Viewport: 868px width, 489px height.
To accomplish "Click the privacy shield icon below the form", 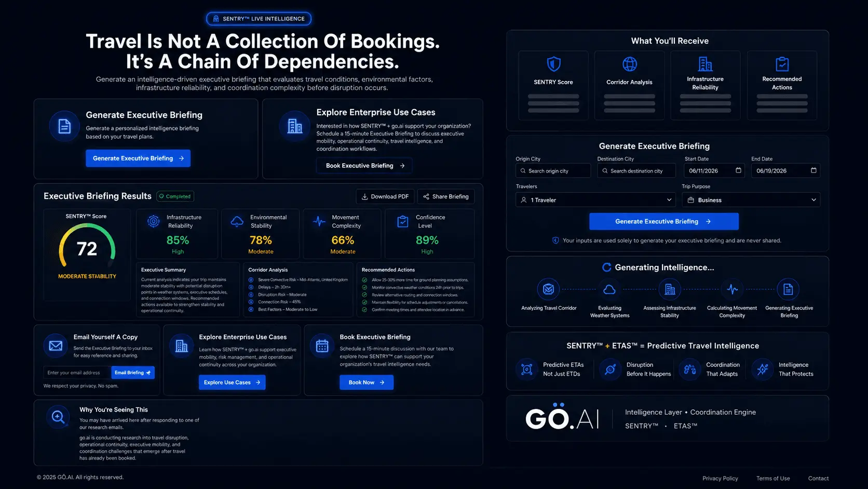I will (555, 241).
